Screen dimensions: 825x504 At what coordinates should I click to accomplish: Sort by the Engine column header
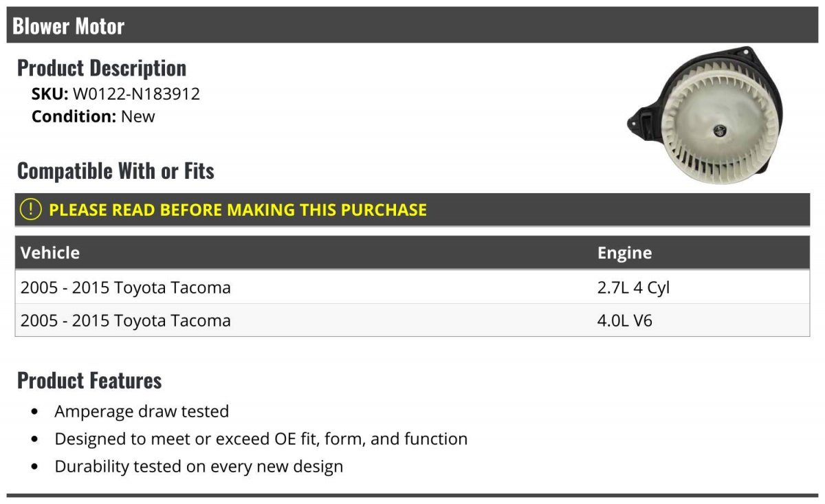pos(624,252)
